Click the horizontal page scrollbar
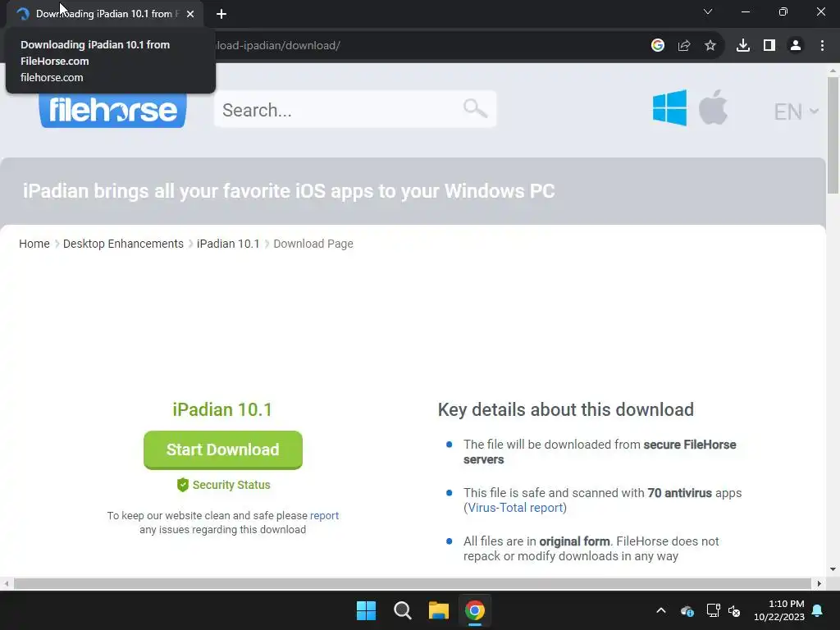The height and width of the screenshot is (630, 840). tap(413, 583)
